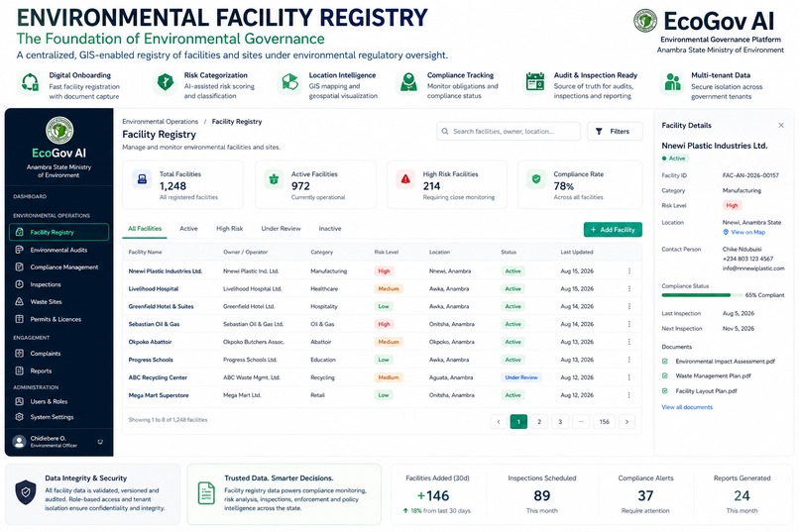This screenshot has height=532, width=799.
Task: Click the Under Review status badge
Action: tap(521, 377)
